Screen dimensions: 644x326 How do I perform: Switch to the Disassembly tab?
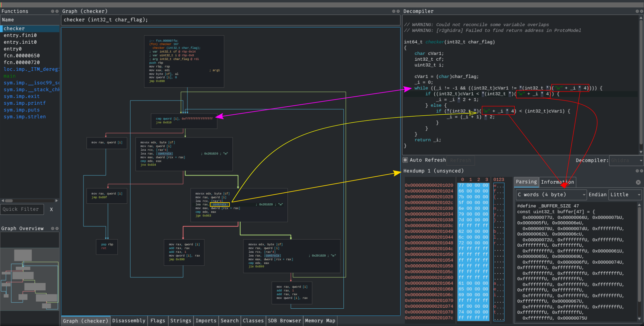[129, 321]
